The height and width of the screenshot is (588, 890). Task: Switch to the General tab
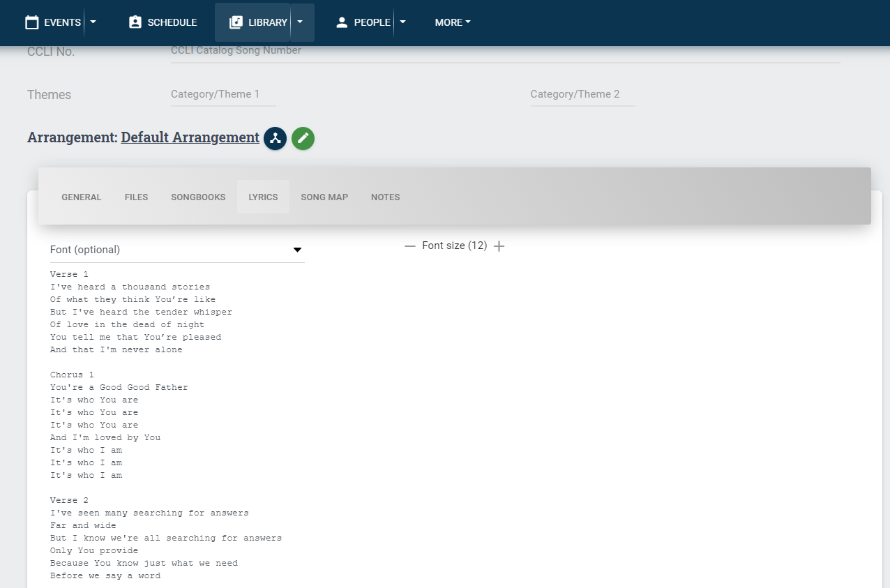(82, 197)
